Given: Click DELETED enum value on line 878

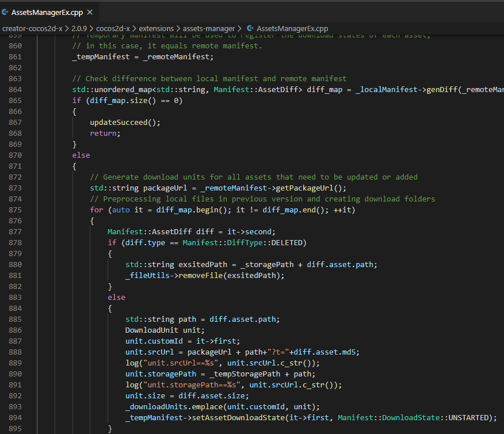Looking at the screenshot, I should click(287, 243).
